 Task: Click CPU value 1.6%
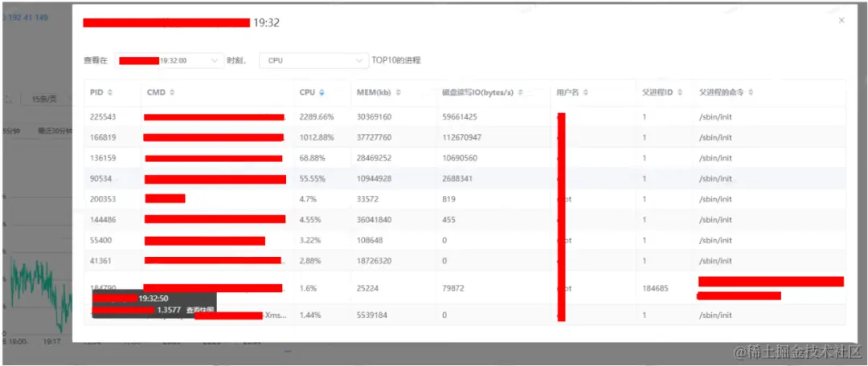[308, 288]
